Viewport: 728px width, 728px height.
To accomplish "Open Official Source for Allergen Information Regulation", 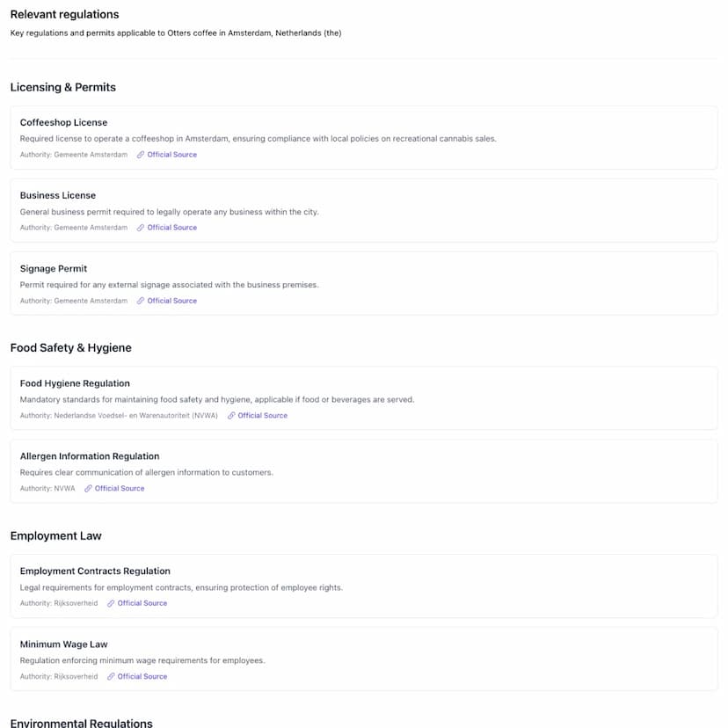I will [120, 489].
